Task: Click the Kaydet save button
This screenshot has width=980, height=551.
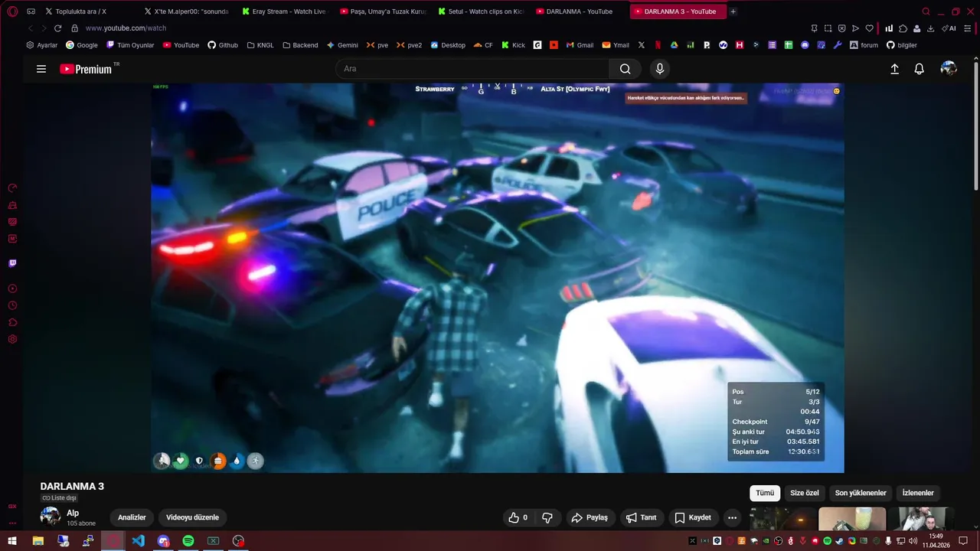Action: point(693,518)
